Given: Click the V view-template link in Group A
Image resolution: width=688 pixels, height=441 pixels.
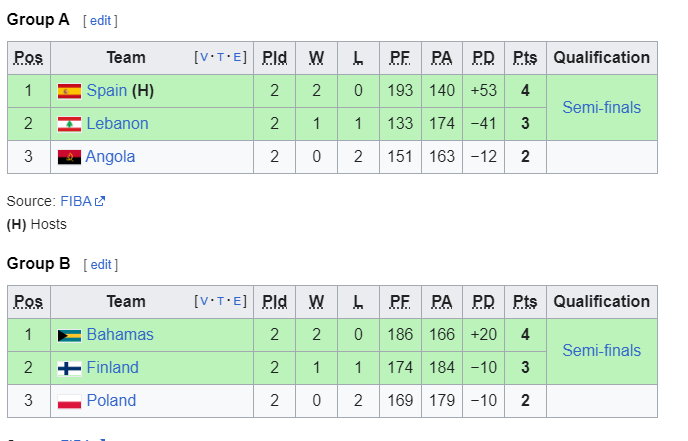Looking at the screenshot, I should point(204,57).
